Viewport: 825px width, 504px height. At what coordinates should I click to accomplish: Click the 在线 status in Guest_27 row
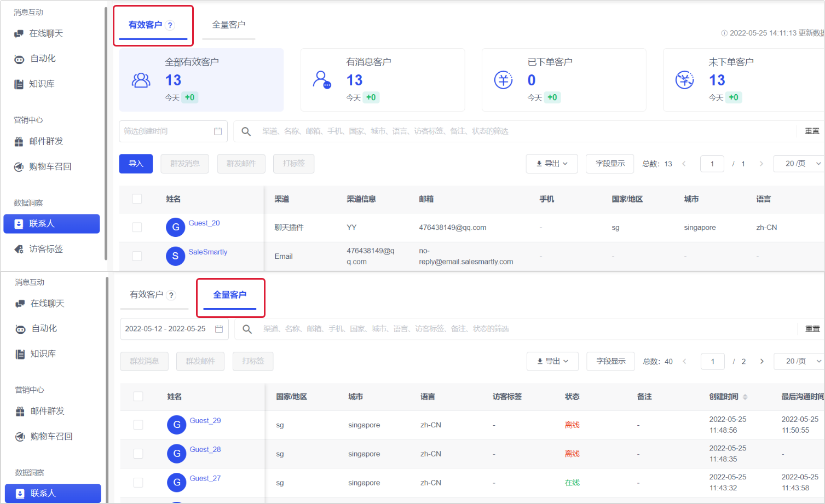coord(573,483)
